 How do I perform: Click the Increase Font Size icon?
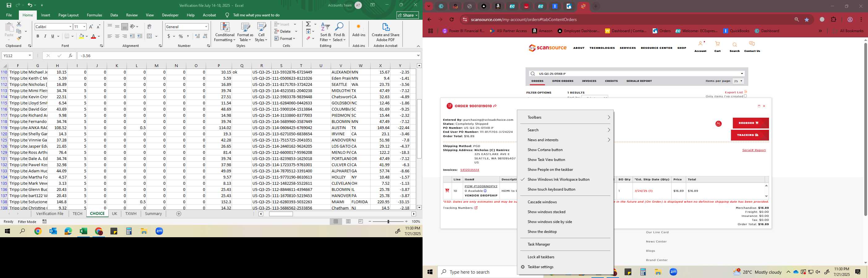[91, 27]
